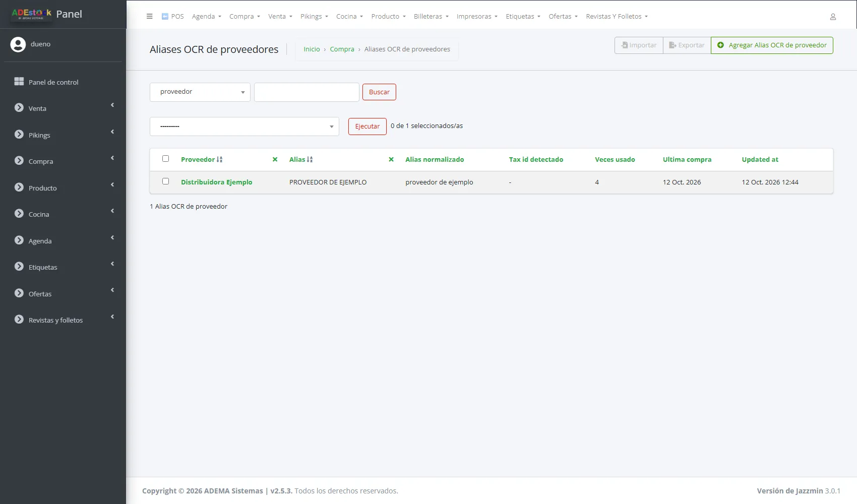
Task: Open the Etiquetas menu in top navbar
Action: coord(523,16)
